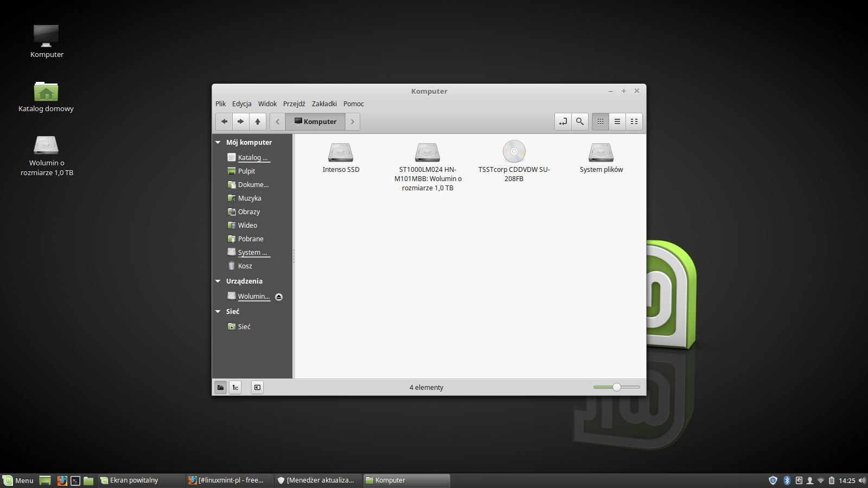This screenshot has width=868, height=488.
Task: Click the path bar left chevron
Action: click(278, 121)
